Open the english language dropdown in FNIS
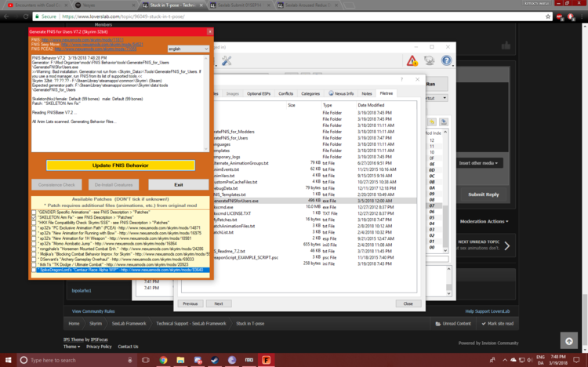Viewport: 588px width, 367px height. 188,49
